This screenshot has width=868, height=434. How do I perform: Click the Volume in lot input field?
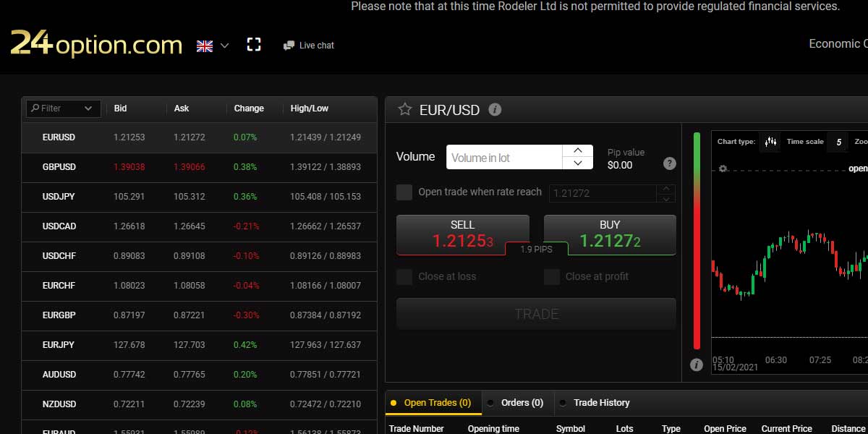tap(504, 158)
